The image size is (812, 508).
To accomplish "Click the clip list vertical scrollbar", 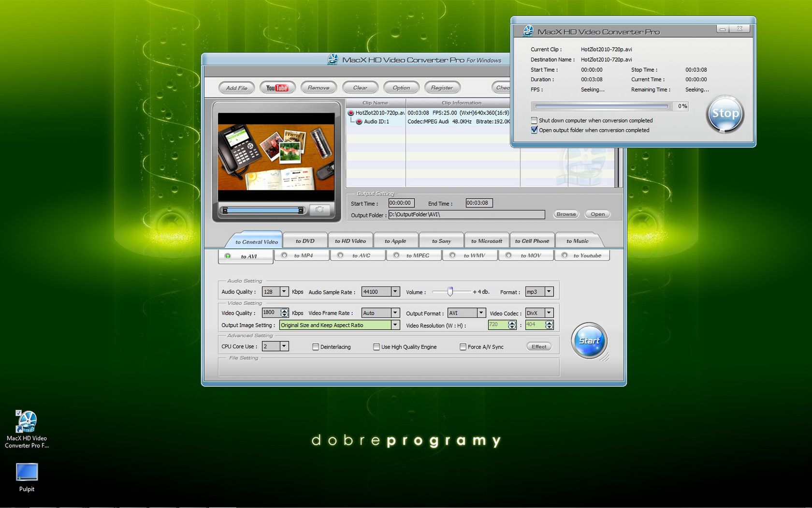I will coord(618,167).
